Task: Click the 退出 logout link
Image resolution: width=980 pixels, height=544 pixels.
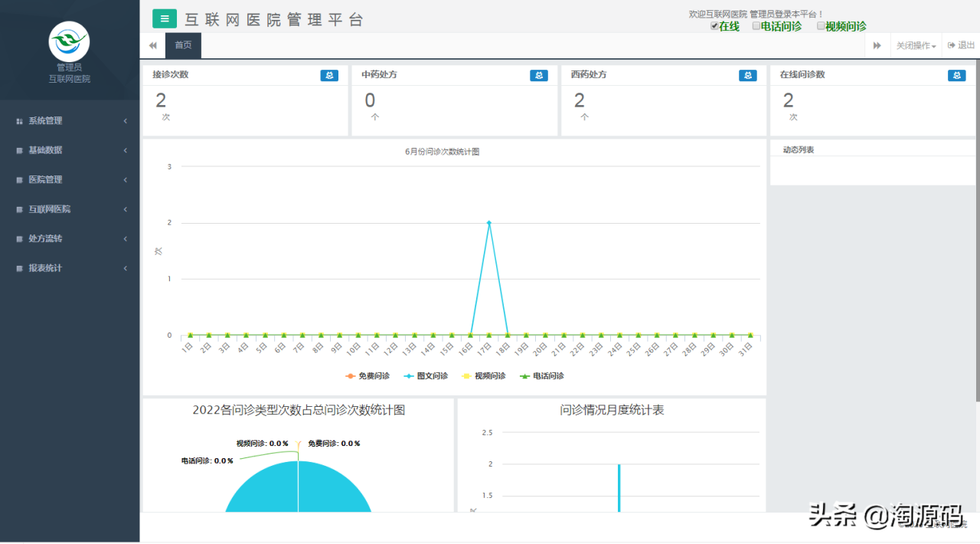Action: (x=961, y=45)
